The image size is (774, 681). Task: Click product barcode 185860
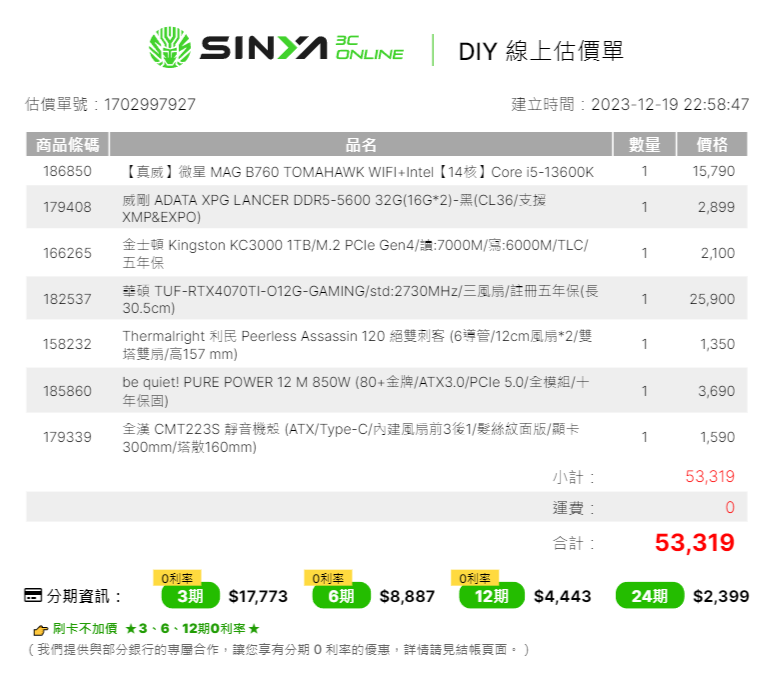(67, 391)
